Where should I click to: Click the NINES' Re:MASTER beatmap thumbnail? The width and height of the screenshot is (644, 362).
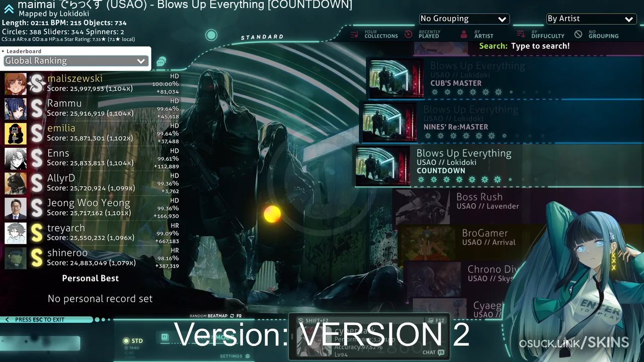click(389, 123)
